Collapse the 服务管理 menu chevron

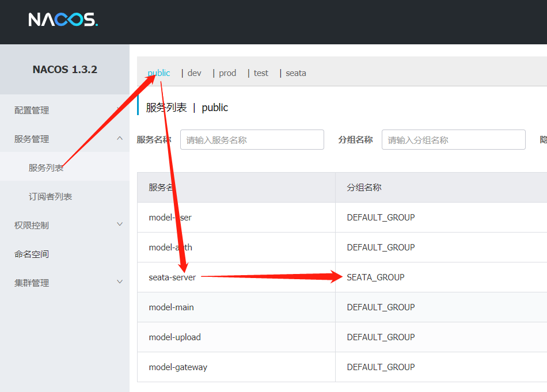[120, 139]
